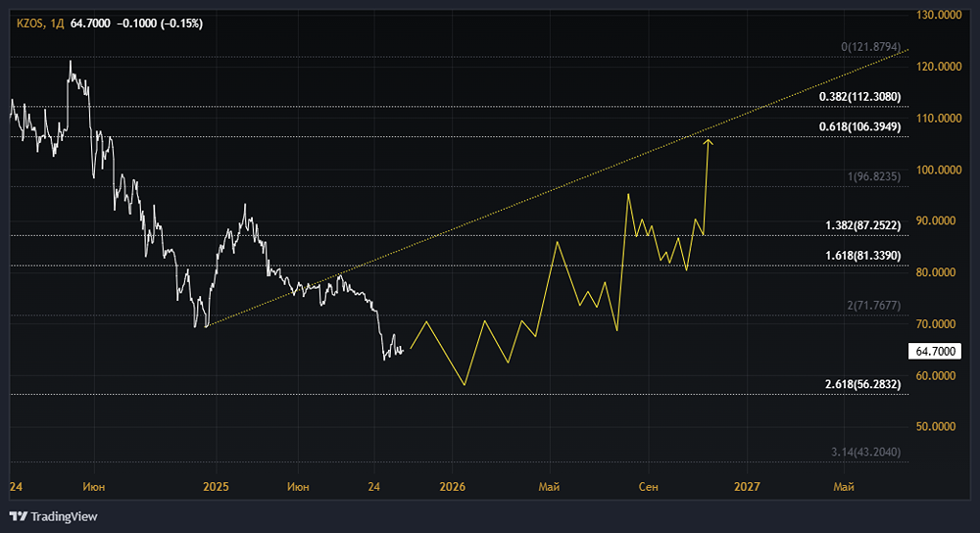This screenshot has width=980, height=533.
Task: Click 60.0000 on the price axis
Action: coord(936,375)
